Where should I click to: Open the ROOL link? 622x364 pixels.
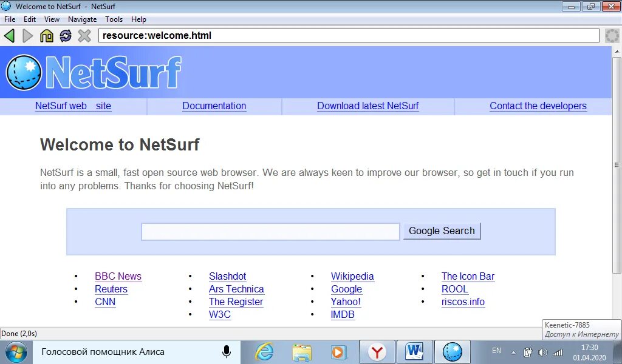tap(455, 289)
